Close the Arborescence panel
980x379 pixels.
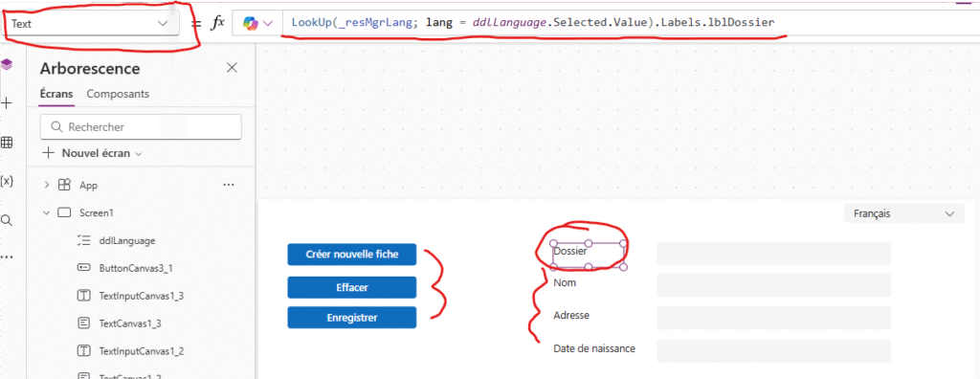232,68
